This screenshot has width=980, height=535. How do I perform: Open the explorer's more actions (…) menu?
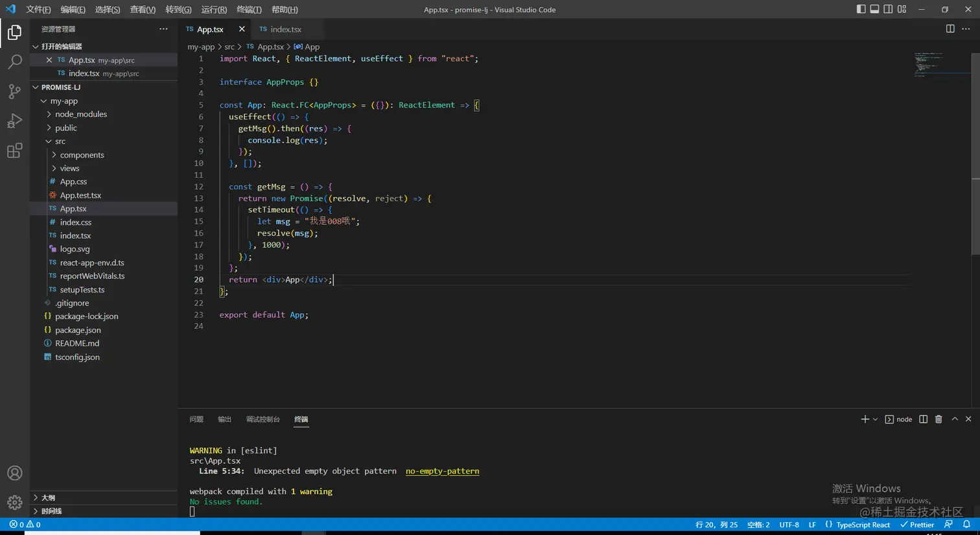click(163, 29)
